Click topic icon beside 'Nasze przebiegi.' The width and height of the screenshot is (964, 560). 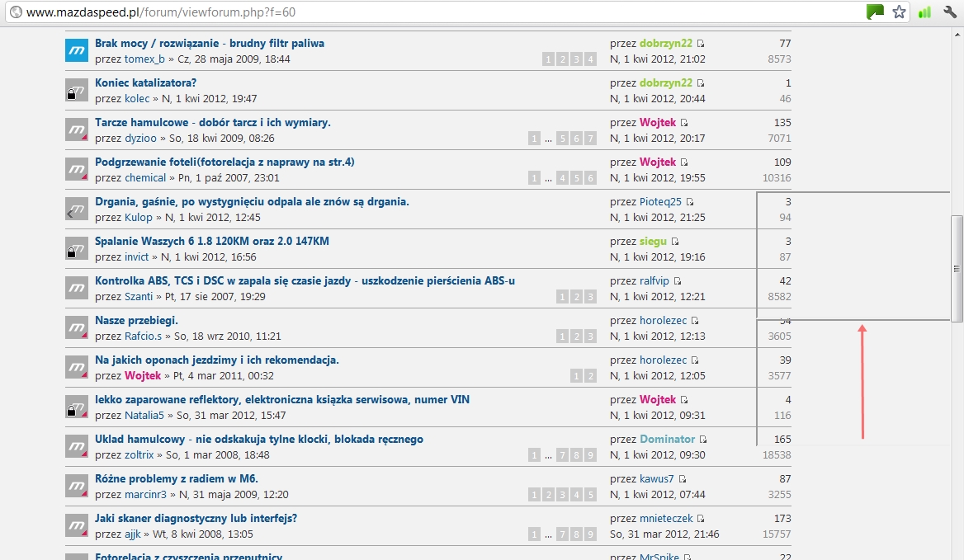(x=77, y=327)
